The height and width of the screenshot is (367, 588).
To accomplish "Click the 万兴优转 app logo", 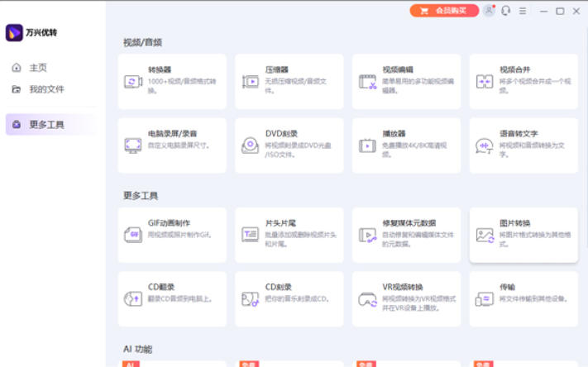I will 14,32.
